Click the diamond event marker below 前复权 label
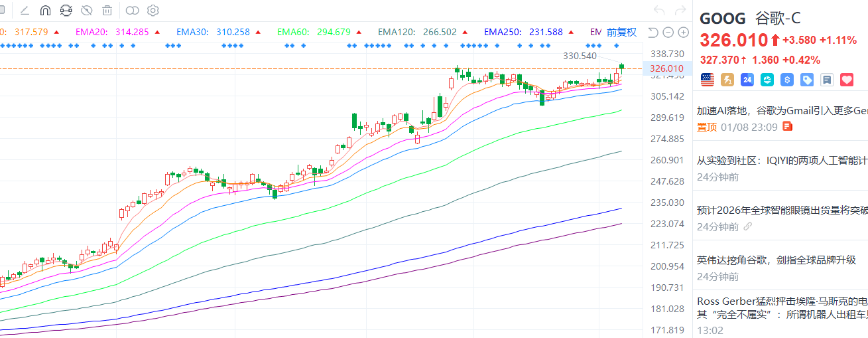The image size is (868, 338). coord(616,45)
